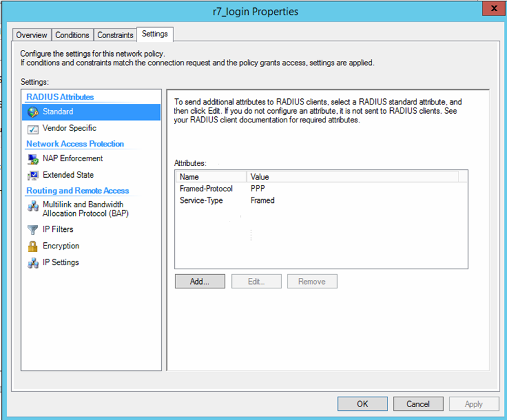Click the IP Settings network icon
The image size is (507, 420).
pyautogui.click(x=33, y=263)
